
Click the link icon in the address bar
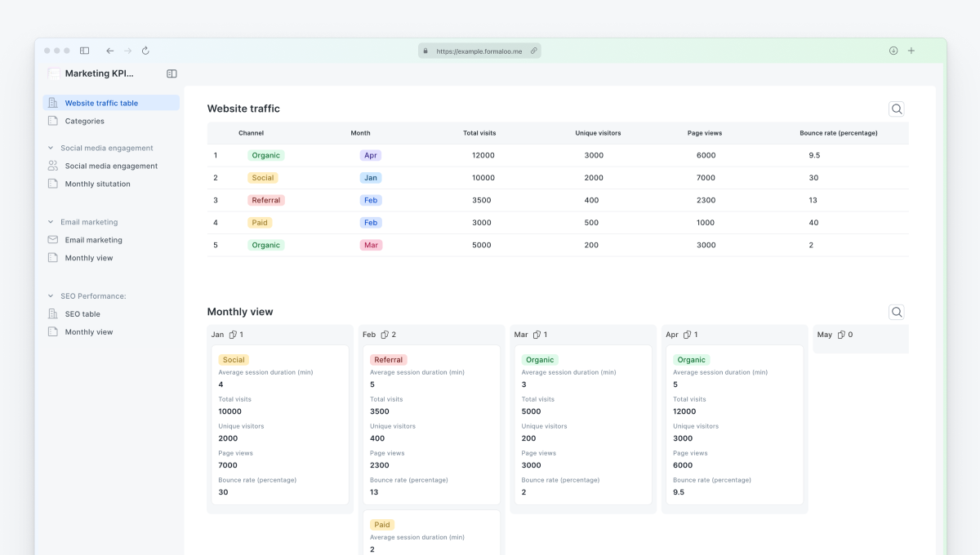point(533,51)
